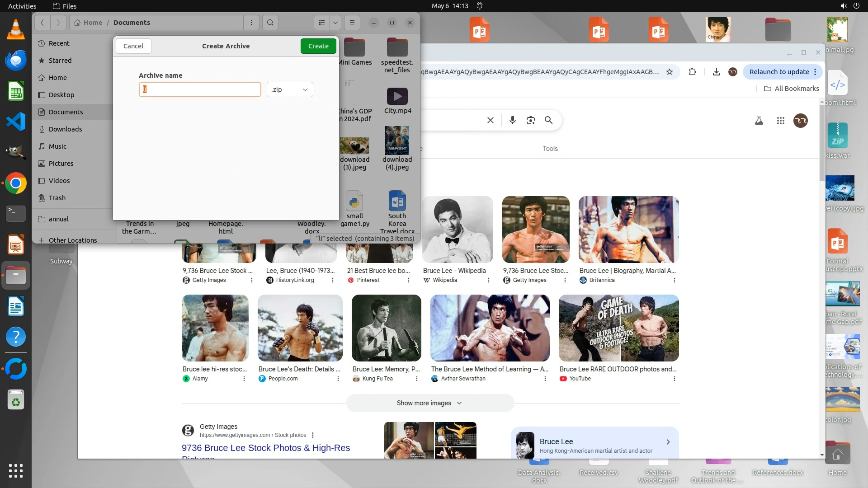
Task: Open the Google apps grid icon
Action: pos(780,121)
